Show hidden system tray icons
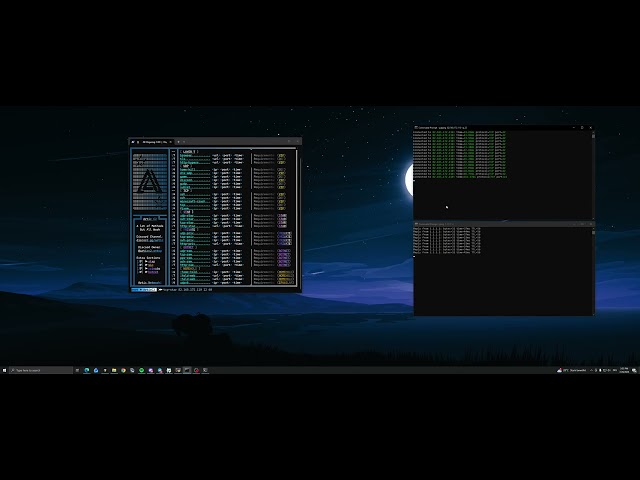 (x=591, y=370)
